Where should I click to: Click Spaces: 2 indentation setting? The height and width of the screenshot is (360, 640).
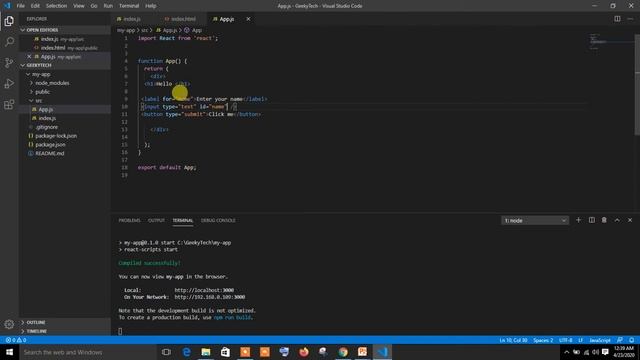[543, 340]
